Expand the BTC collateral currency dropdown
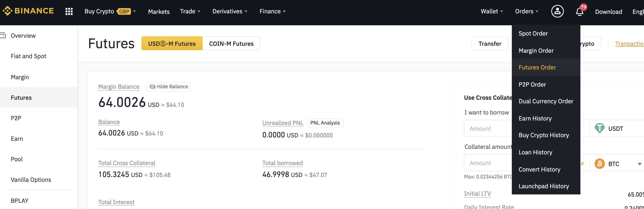The image size is (644, 209). coord(639,164)
